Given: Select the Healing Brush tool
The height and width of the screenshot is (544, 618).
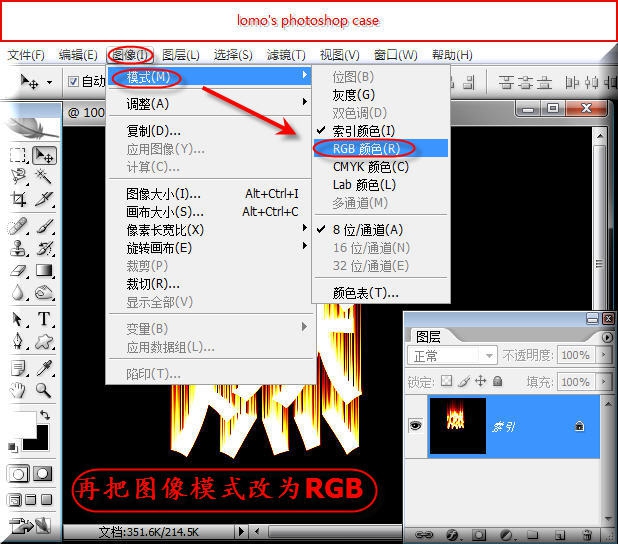Looking at the screenshot, I should [x=18, y=226].
